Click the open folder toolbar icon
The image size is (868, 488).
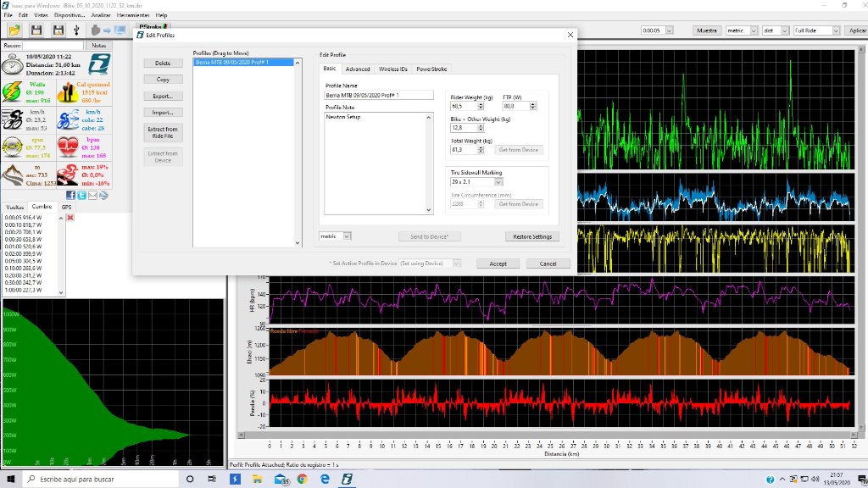tap(14, 30)
